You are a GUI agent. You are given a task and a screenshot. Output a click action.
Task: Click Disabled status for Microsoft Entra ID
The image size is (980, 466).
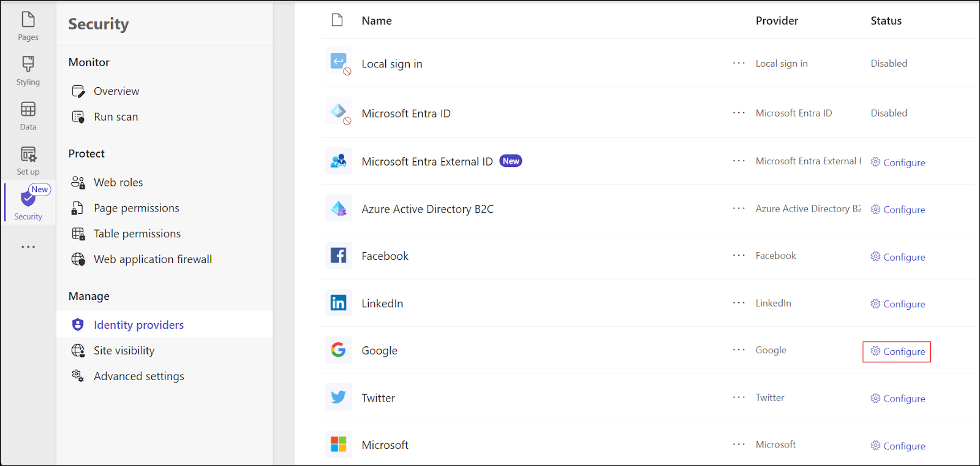click(889, 113)
